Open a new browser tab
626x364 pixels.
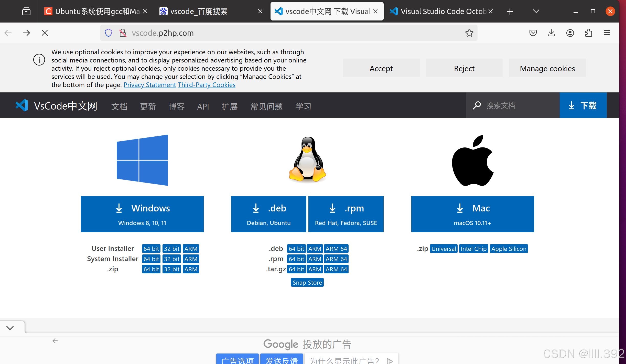(x=510, y=11)
